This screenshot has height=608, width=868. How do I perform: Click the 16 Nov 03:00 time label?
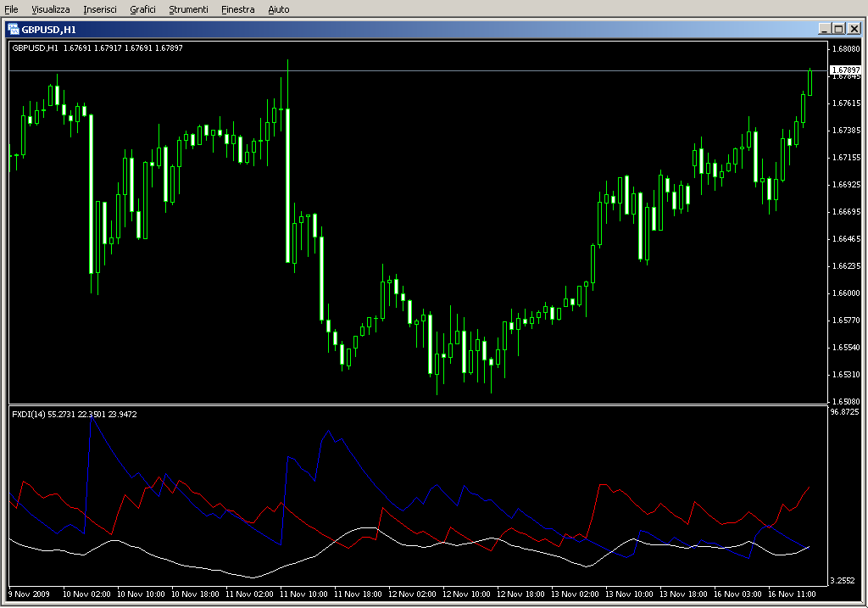737,594
